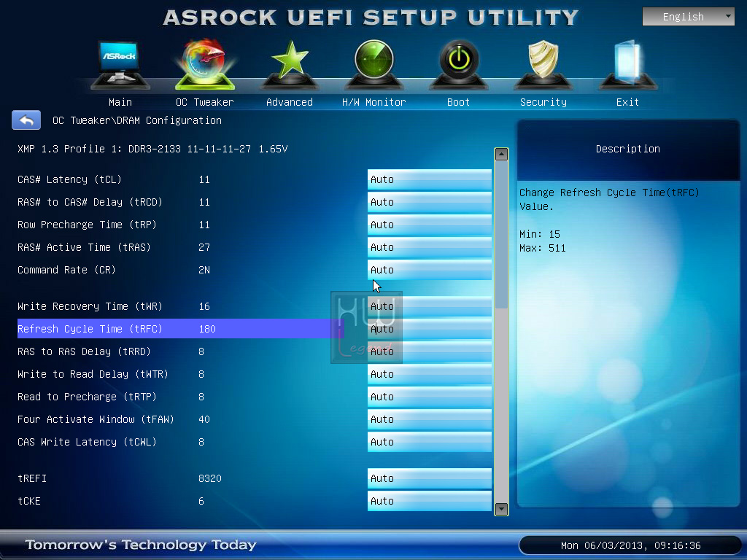Image resolution: width=747 pixels, height=560 pixels.
Task: Set Read to Precharge (tRTP) Auto field
Action: point(429,397)
